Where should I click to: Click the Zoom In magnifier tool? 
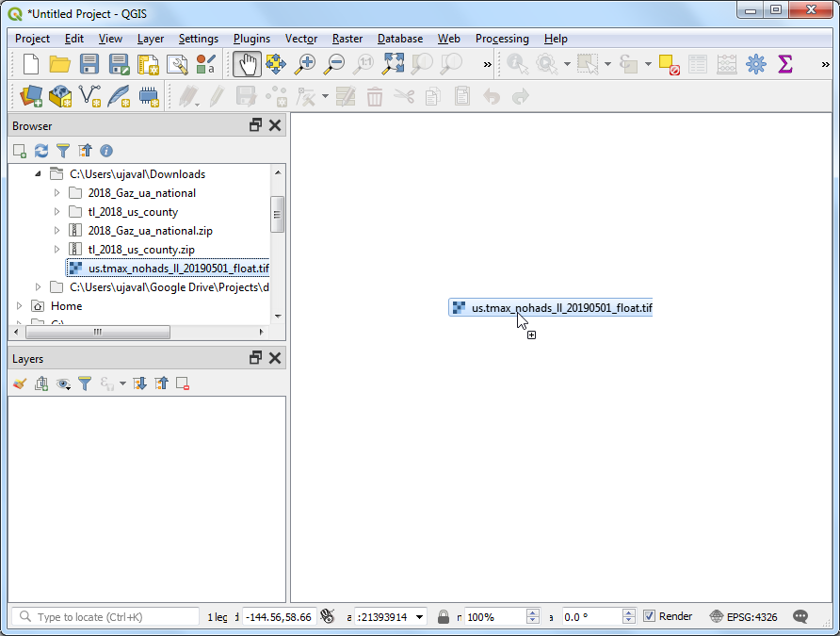304,64
